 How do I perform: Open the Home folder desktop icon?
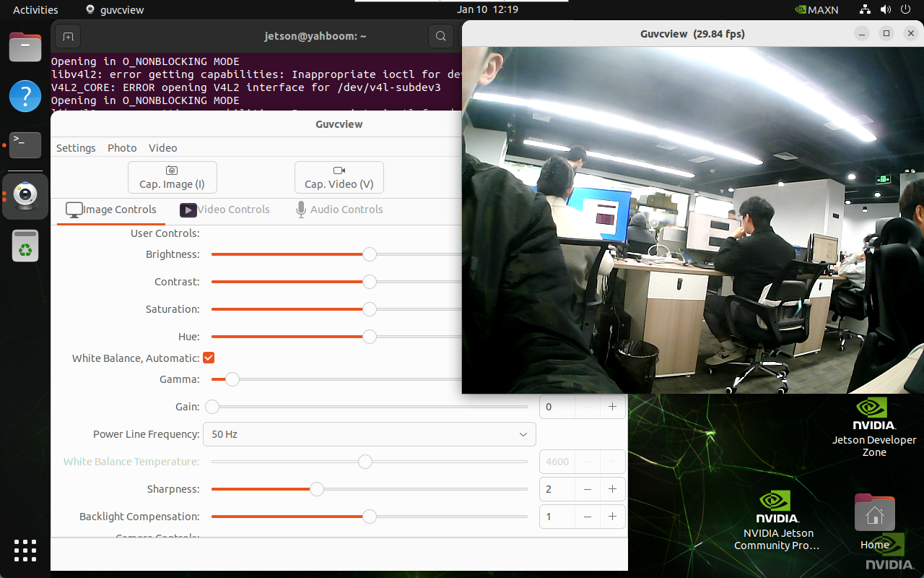point(874,520)
